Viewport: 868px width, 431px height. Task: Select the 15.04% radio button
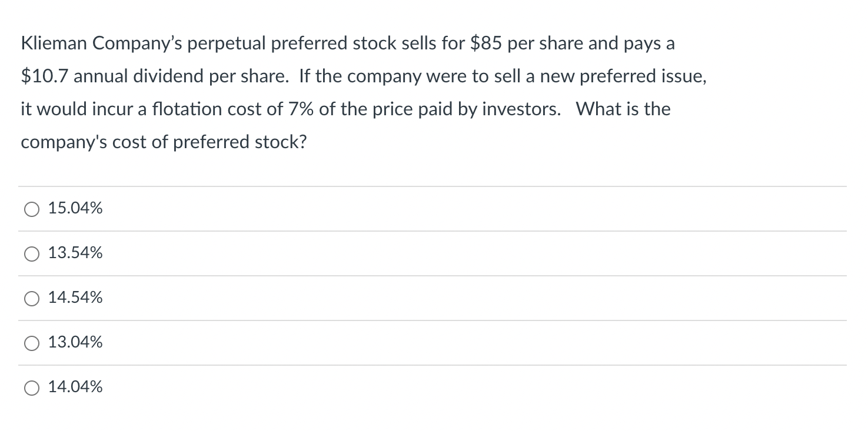tap(31, 209)
